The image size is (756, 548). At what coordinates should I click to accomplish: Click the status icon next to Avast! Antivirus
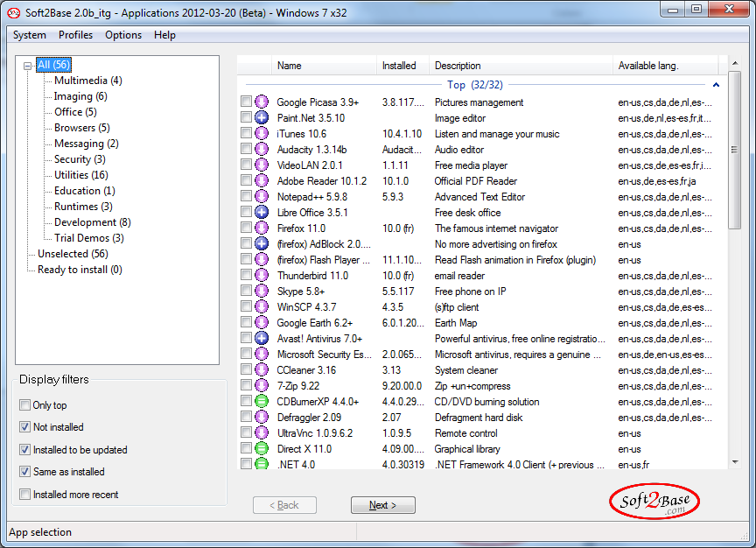click(261, 339)
